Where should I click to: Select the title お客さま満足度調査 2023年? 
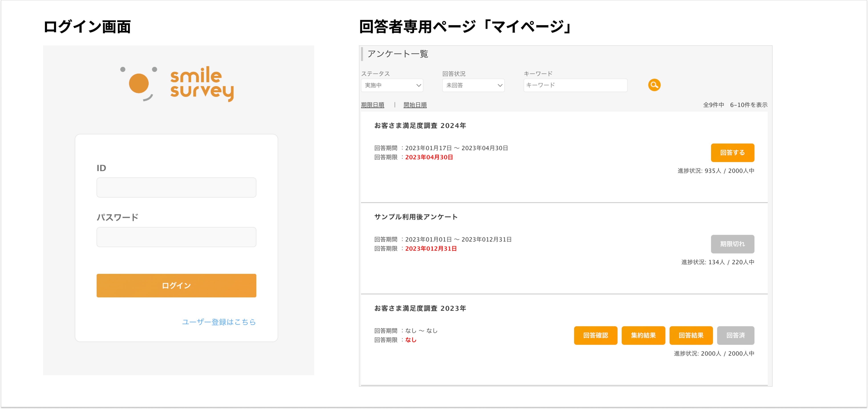[420, 308]
